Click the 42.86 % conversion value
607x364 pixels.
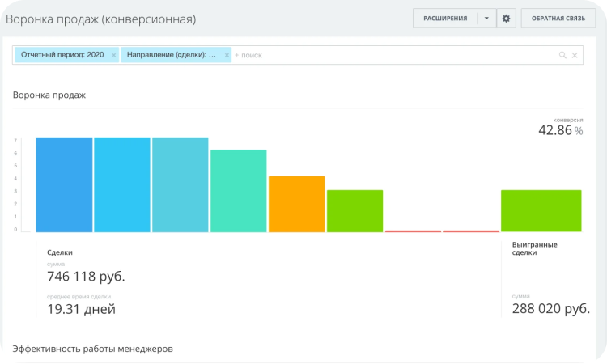(x=561, y=130)
